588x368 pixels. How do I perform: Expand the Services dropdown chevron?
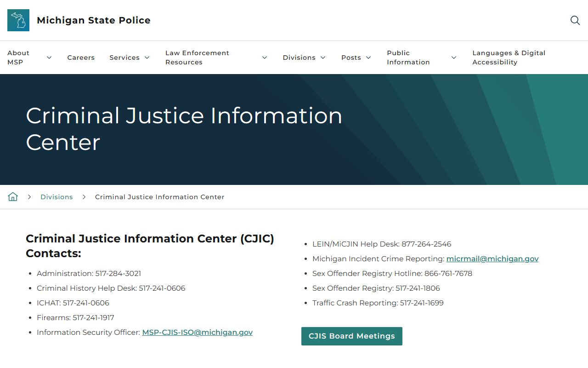tap(147, 57)
